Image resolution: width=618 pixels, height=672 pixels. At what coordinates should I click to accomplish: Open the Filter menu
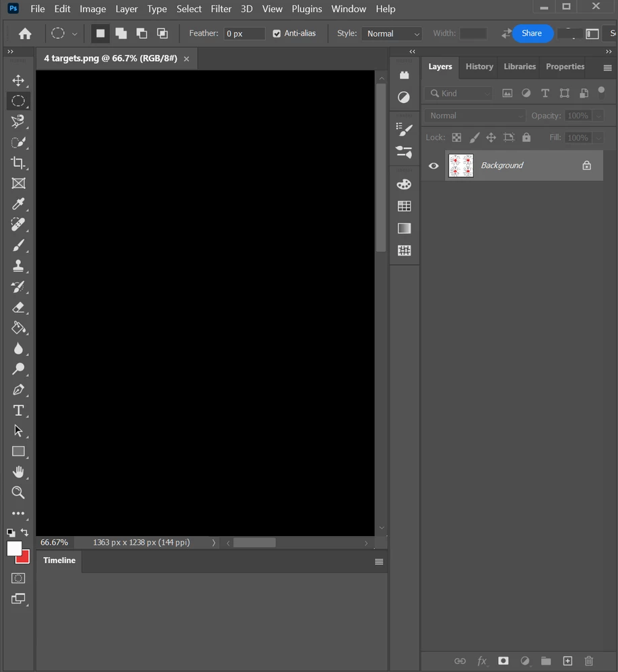[221, 9]
